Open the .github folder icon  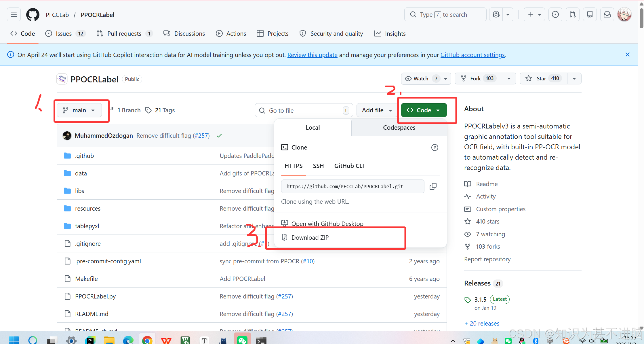pos(67,156)
